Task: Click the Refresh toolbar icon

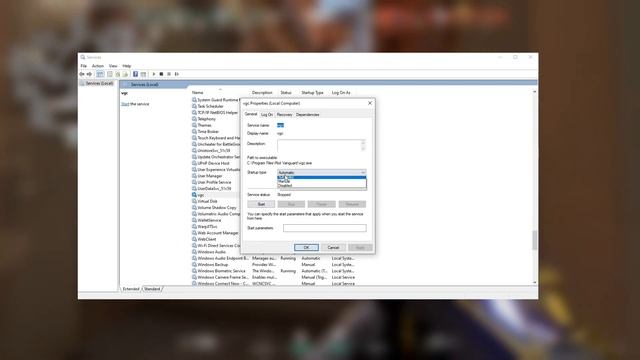Action: [x=118, y=74]
